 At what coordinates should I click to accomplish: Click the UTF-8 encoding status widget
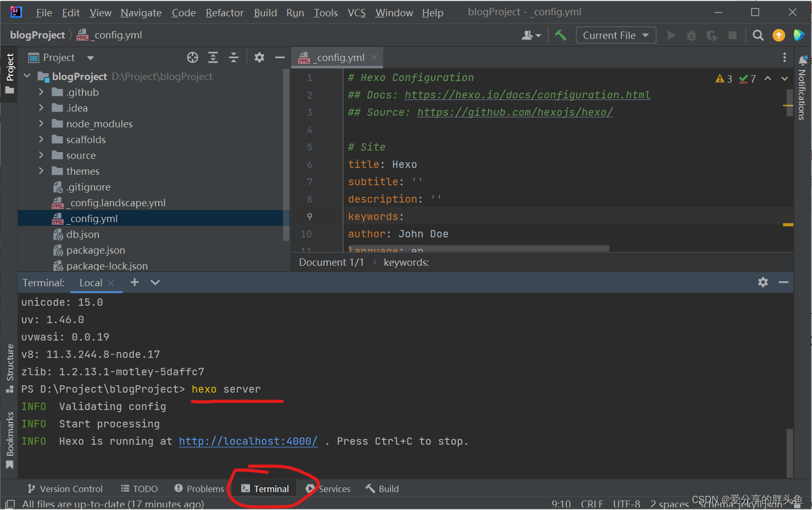pyautogui.click(x=627, y=504)
